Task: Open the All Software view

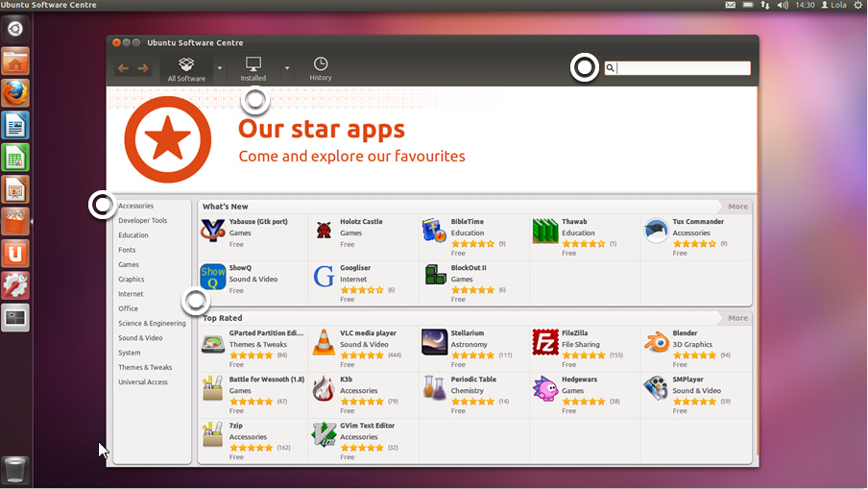Action: (x=186, y=69)
